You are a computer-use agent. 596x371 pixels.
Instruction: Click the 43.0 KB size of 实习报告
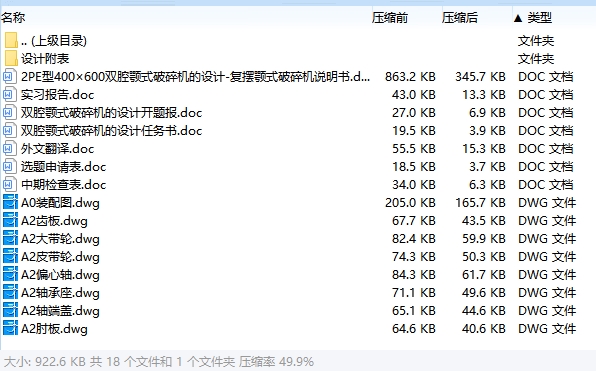click(414, 95)
